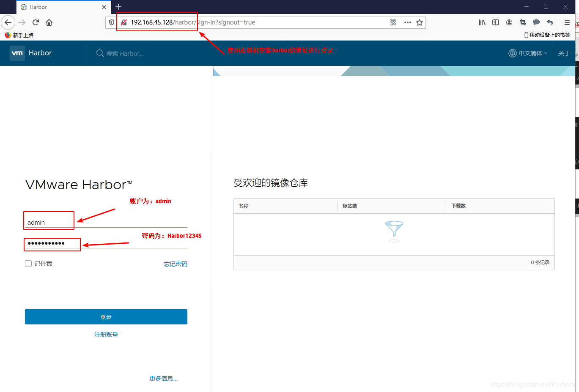Open the Firefox account icon

tap(509, 22)
